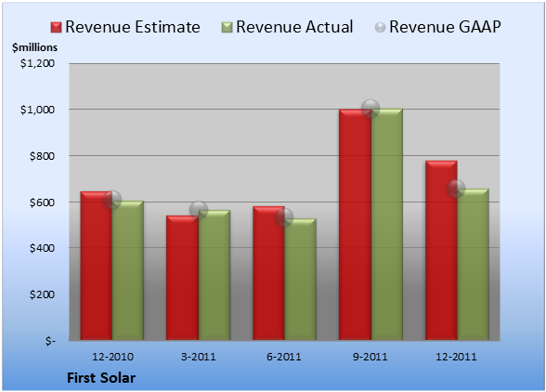The width and height of the screenshot is (546, 392).
Task: Click the GAAP marker above 3-2011
Action: 199,210
